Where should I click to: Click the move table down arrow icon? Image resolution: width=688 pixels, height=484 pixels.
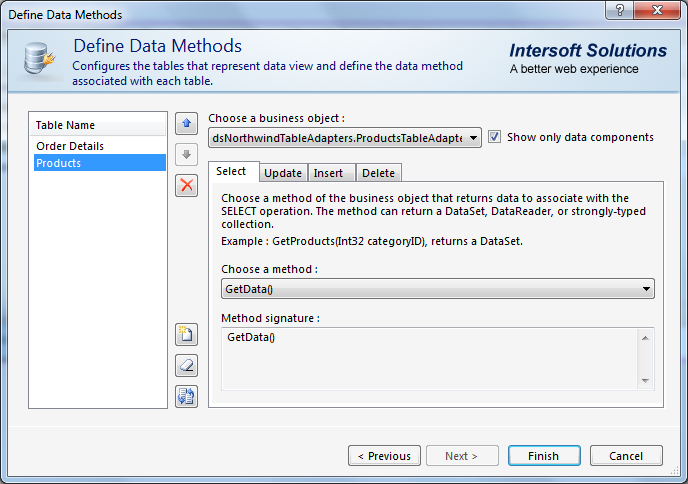pyautogui.click(x=186, y=154)
